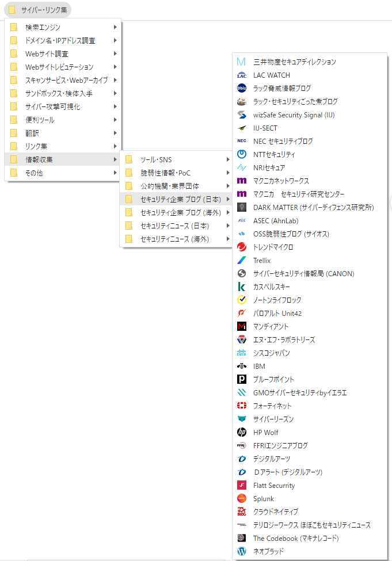Image resolution: width=392 pixels, height=561 pixels.
Task: Click the ネオブラッド WordPress icon
Action: click(x=242, y=552)
